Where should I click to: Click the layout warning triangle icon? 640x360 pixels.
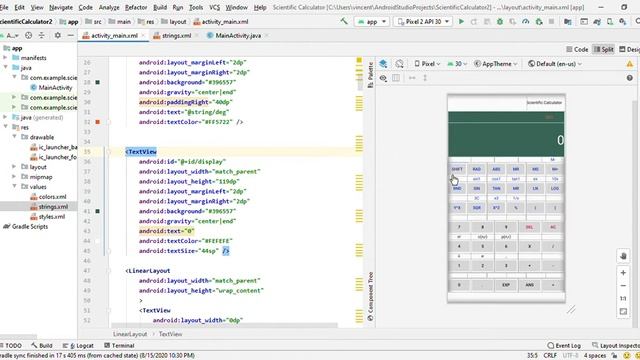tap(629, 64)
